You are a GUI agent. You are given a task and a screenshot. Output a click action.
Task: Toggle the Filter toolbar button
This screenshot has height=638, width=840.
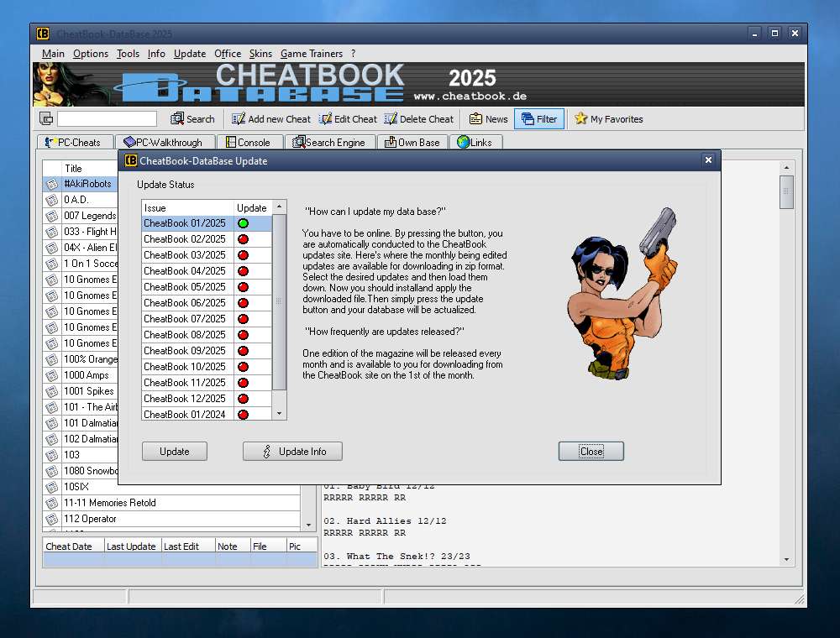pos(539,119)
